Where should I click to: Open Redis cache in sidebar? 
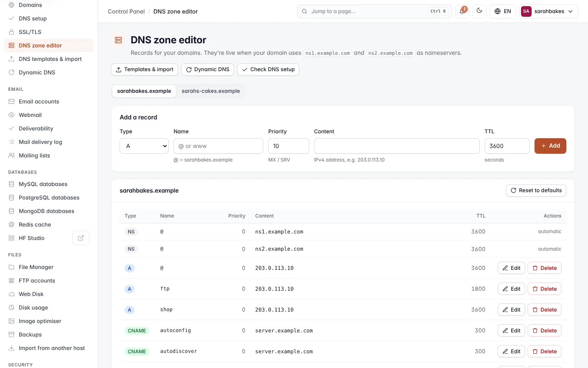(49, 224)
